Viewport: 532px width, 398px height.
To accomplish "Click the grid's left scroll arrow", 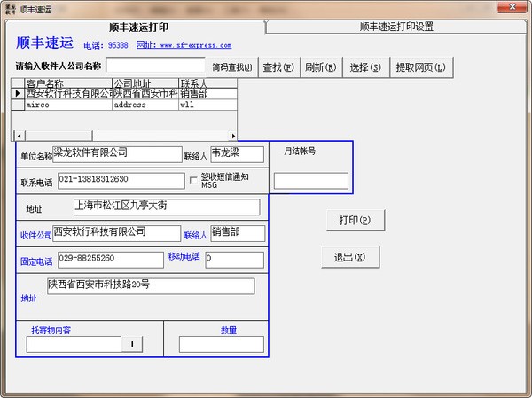I will coord(19,136).
